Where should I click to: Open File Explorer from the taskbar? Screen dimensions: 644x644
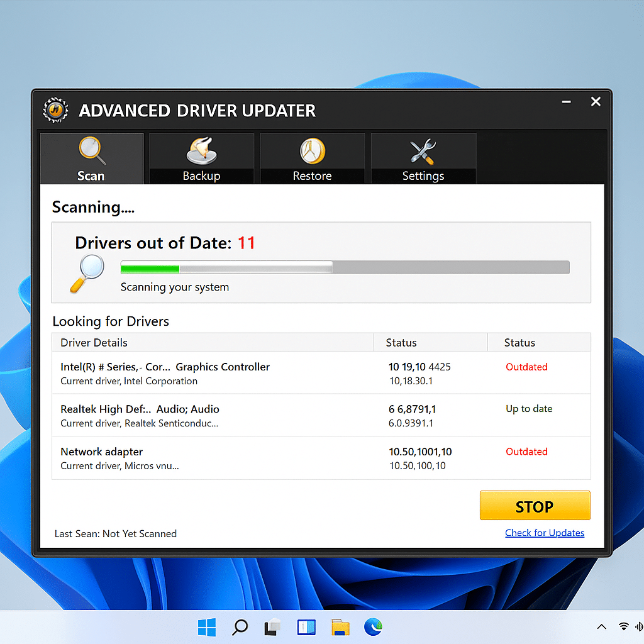340,627
